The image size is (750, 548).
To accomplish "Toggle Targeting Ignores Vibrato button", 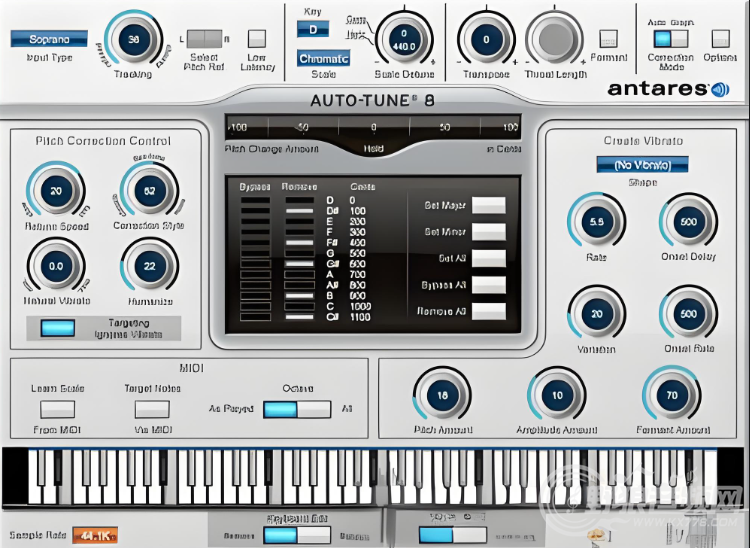I will (58, 328).
